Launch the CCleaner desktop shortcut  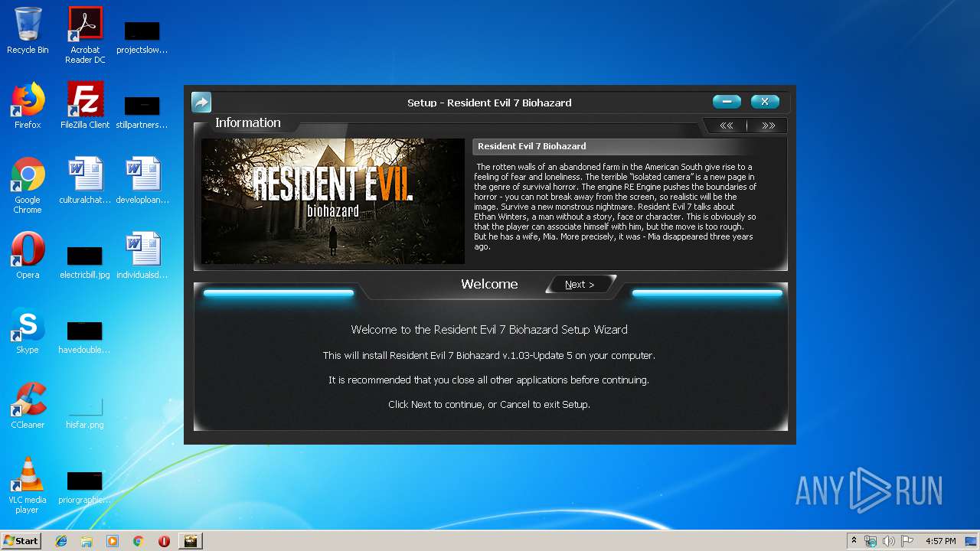(x=28, y=406)
